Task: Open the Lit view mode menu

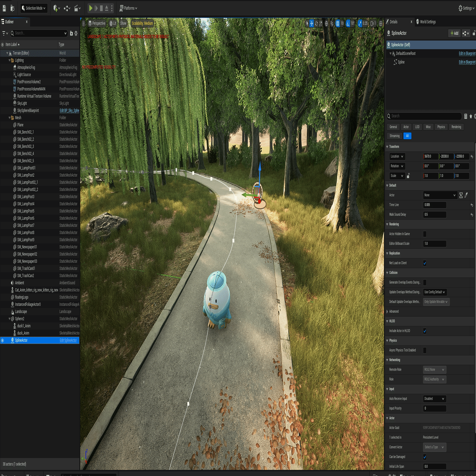Action: point(113,23)
